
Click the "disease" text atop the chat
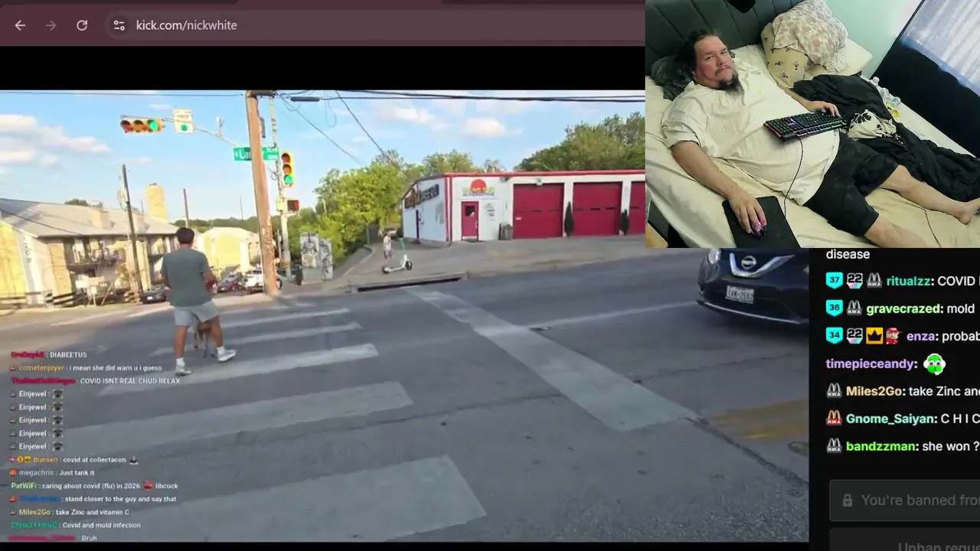[848, 254]
